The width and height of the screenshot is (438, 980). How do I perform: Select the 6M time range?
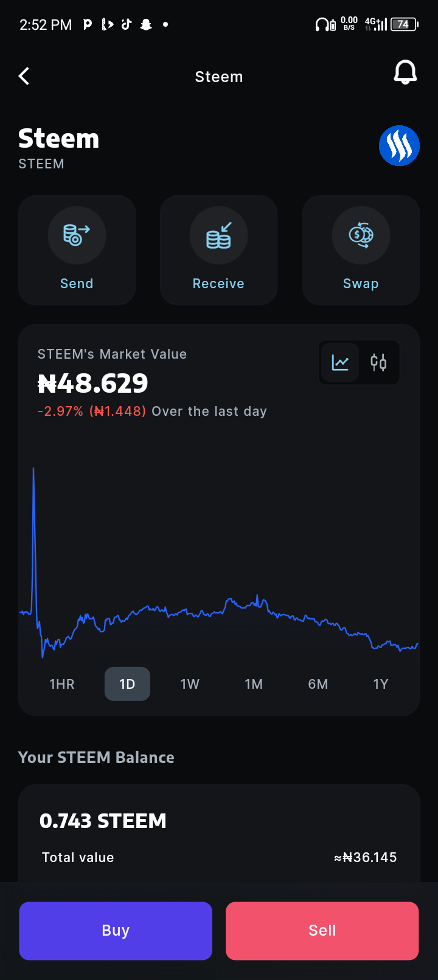point(318,684)
